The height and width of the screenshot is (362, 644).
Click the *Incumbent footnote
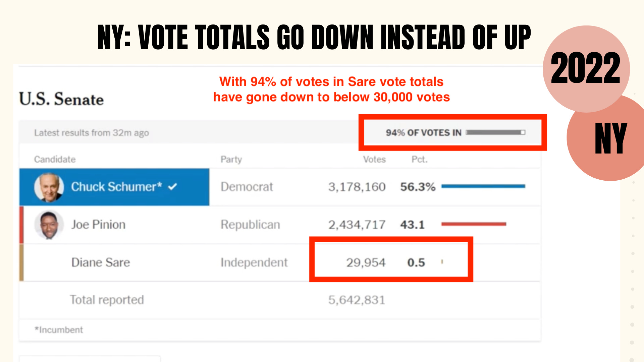pos(59,330)
